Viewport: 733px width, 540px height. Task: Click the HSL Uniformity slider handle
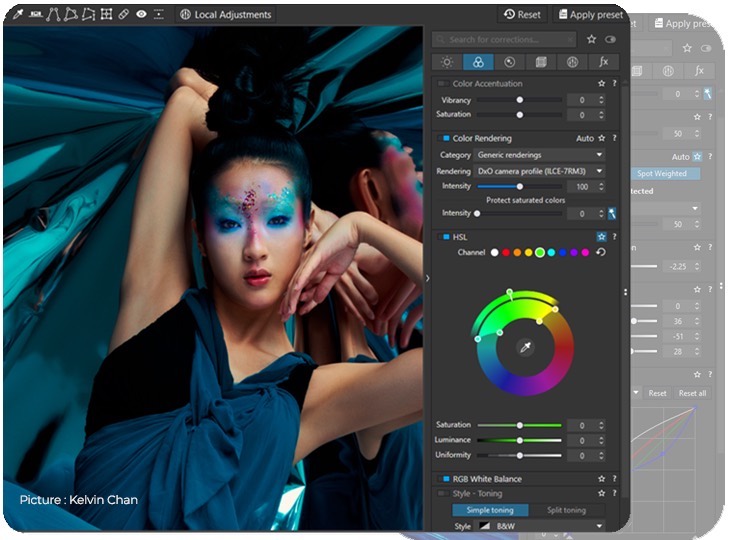pyautogui.click(x=519, y=455)
